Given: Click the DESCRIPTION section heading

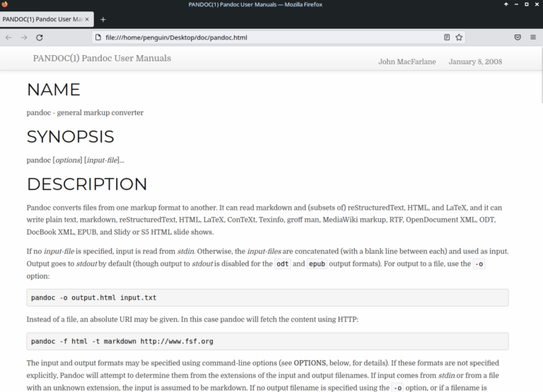Looking at the screenshot, I should [87, 184].
